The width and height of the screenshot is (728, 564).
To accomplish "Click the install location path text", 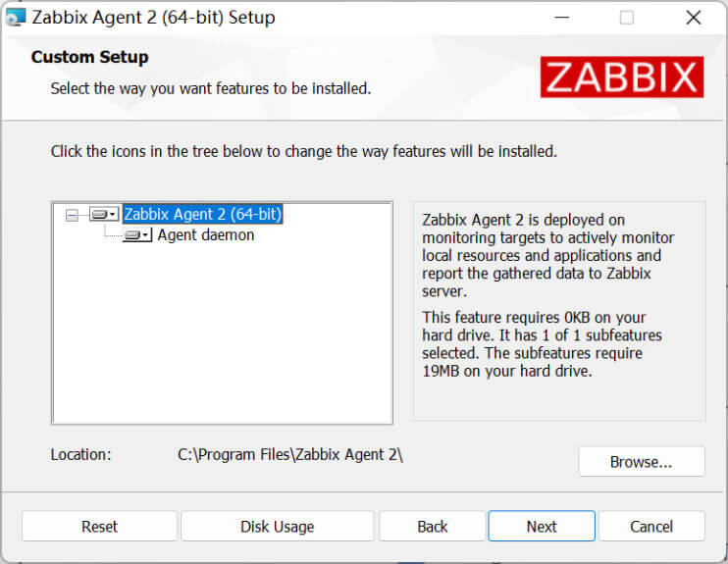I will point(290,454).
